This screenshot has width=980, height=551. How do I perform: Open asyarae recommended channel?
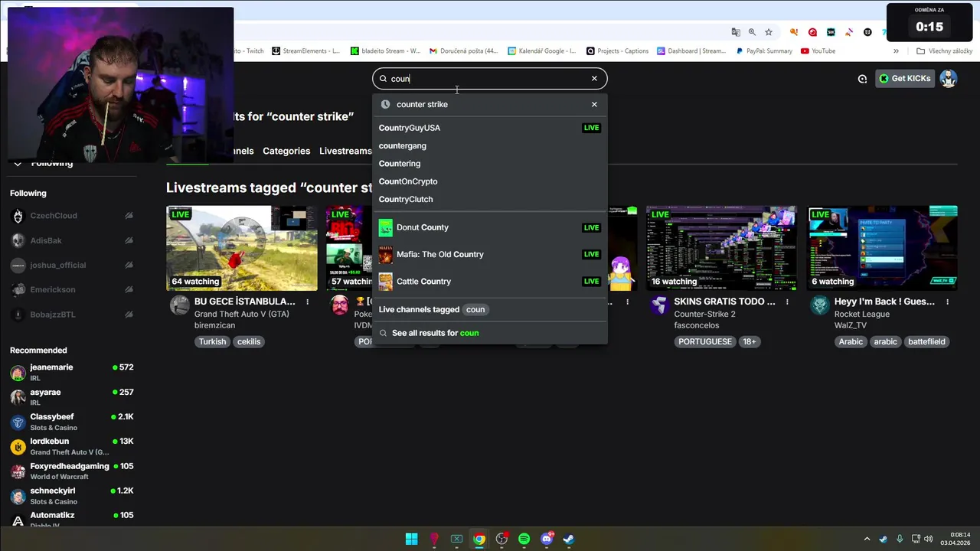pos(71,396)
